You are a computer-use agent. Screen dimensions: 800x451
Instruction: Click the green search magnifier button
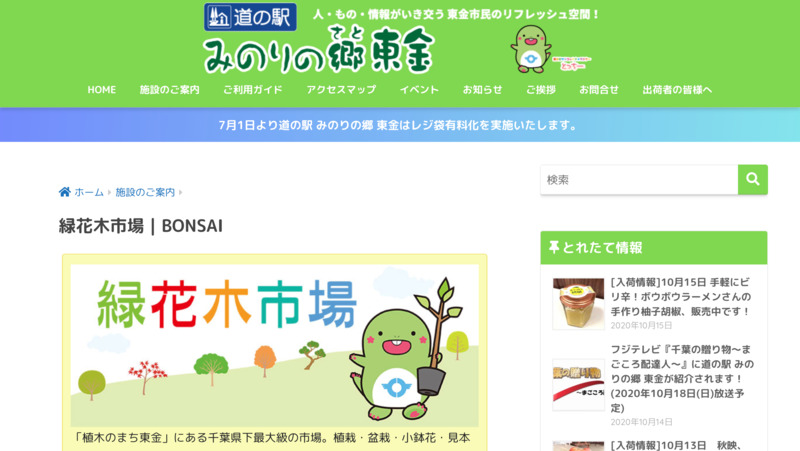coord(753,180)
